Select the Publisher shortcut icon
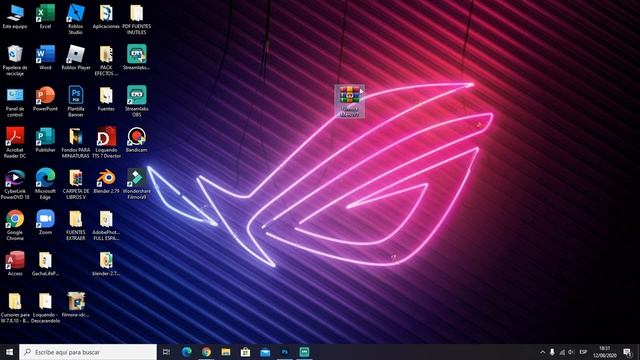The width and height of the screenshot is (640, 360). [x=45, y=140]
